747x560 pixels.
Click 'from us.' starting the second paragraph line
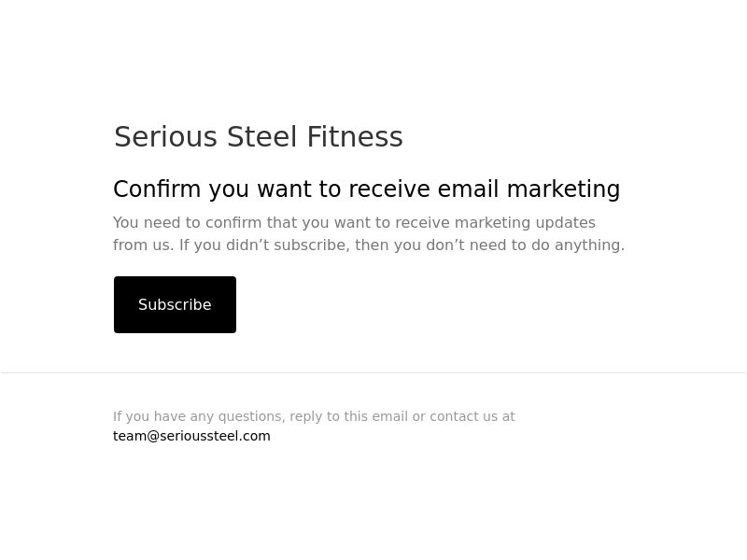tap(144, 245)
